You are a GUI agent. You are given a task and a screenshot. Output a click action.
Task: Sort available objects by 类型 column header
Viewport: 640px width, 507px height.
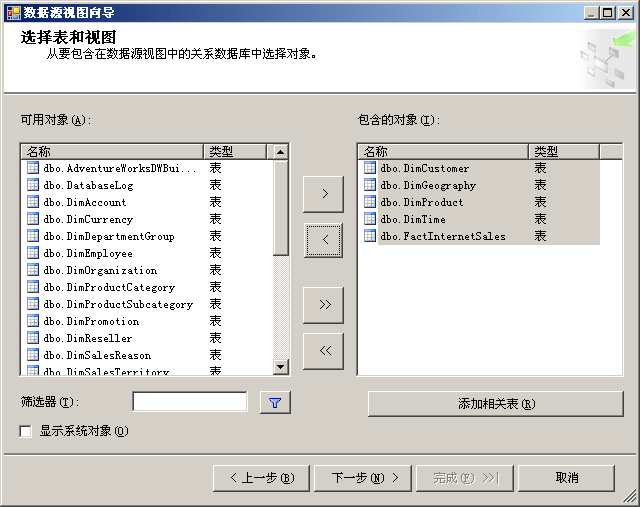point(235,152)
